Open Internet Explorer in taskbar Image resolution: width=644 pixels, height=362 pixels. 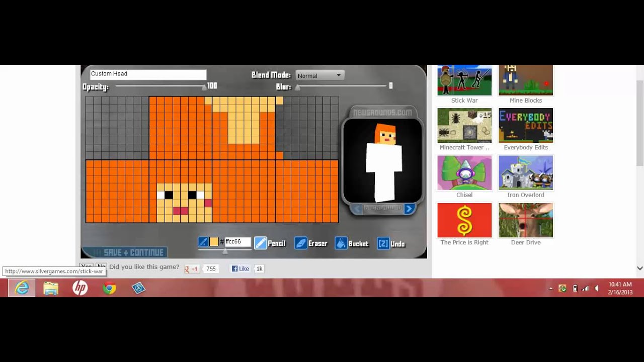pos(22,288)
